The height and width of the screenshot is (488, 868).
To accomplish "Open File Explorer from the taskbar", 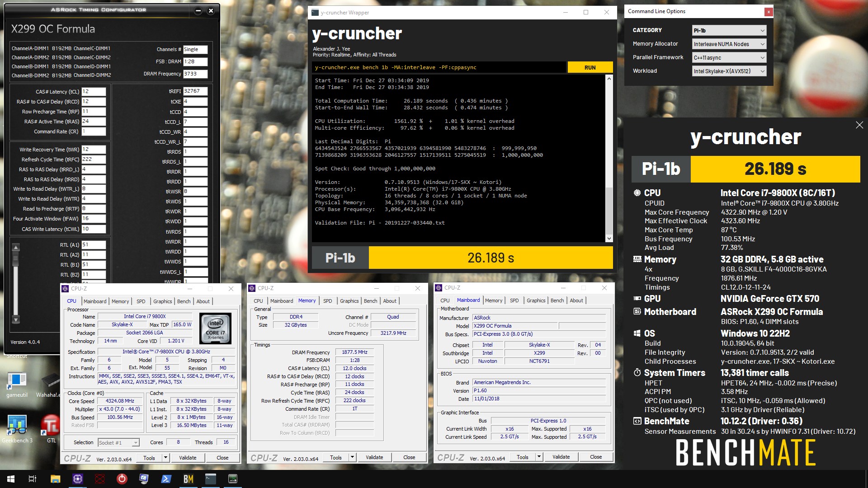I will [x=55, y=479].
